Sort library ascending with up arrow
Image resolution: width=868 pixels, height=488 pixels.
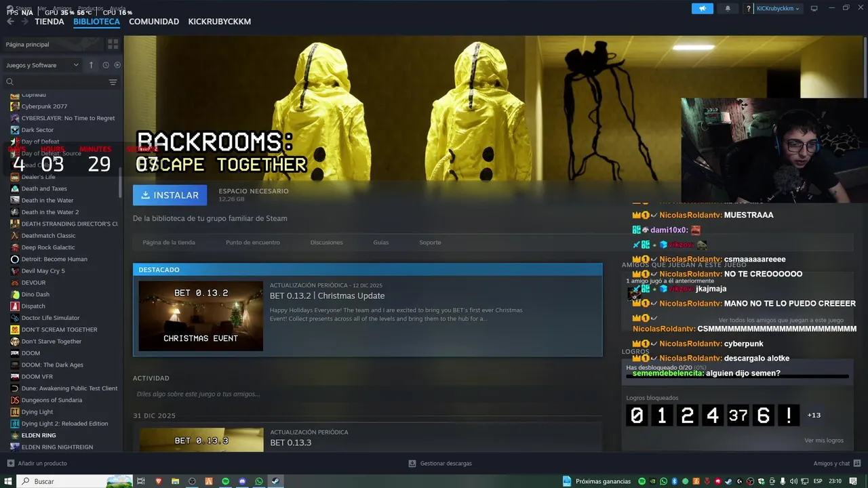coord(91,65)
